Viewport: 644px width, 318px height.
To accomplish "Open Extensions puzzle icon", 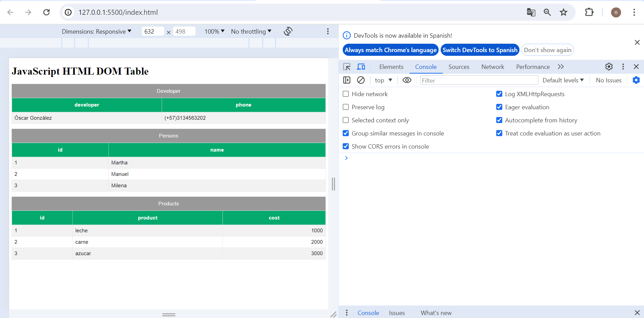I will (x=589, y=12).
